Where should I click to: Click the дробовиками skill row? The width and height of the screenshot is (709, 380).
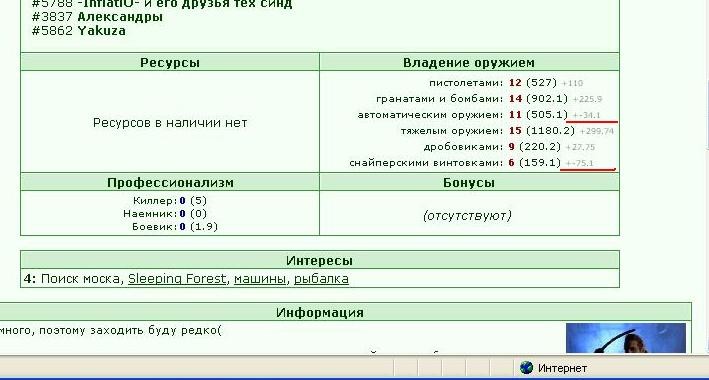coord(509,147)
